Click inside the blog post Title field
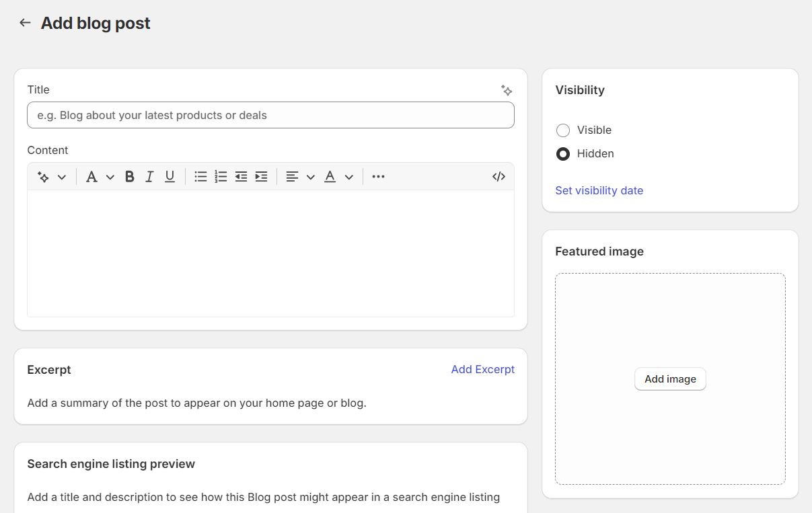The width and height of the screenshot is (812, 513). point(270,115)
